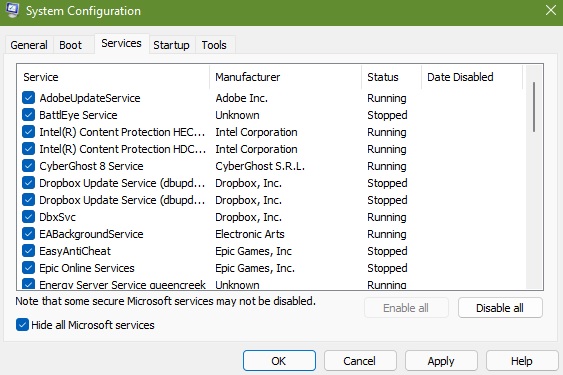Sort by the Manufacturer column header
Image resolution: width=563 pixels, height=375 pixels.
pyautogui.click(x=285, y=77)
